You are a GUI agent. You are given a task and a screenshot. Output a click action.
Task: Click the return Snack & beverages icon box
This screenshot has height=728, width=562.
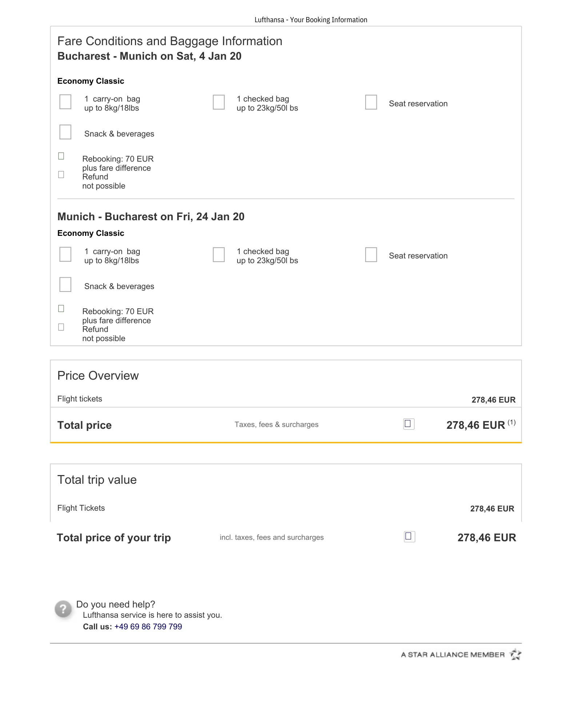(x=65, y=284)
